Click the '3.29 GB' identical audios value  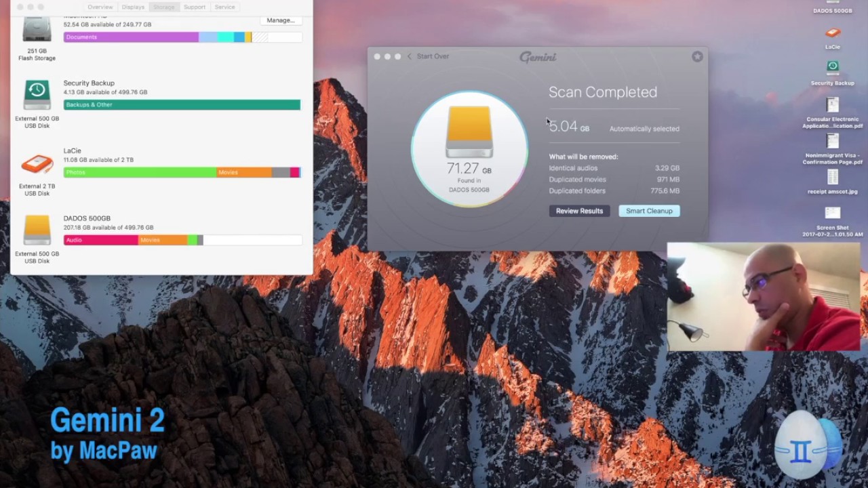[667, 168]
